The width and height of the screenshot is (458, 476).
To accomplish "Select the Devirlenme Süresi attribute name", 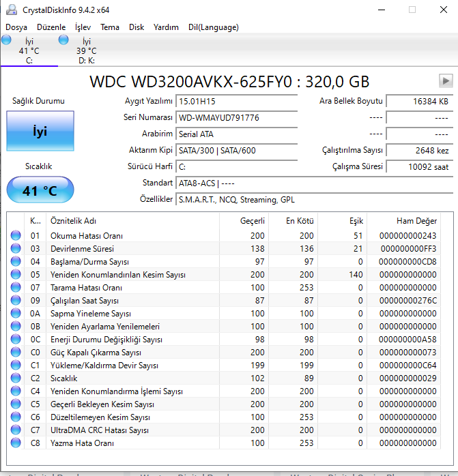I will (x=82, y=249).
